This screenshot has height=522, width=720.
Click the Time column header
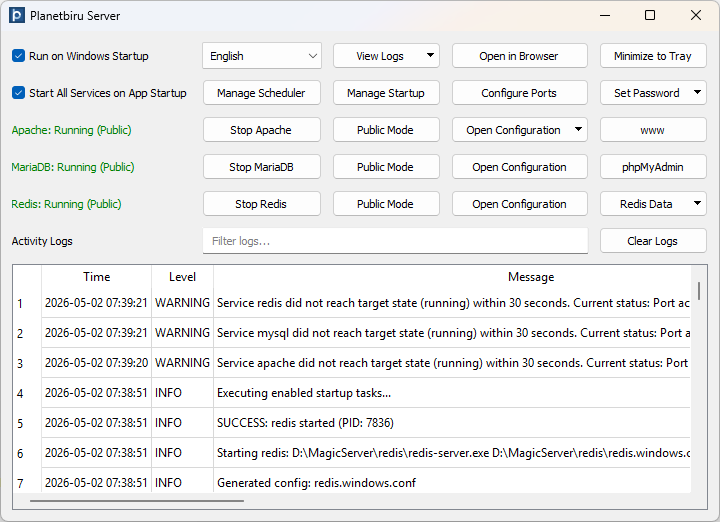(x=96, y=277)
